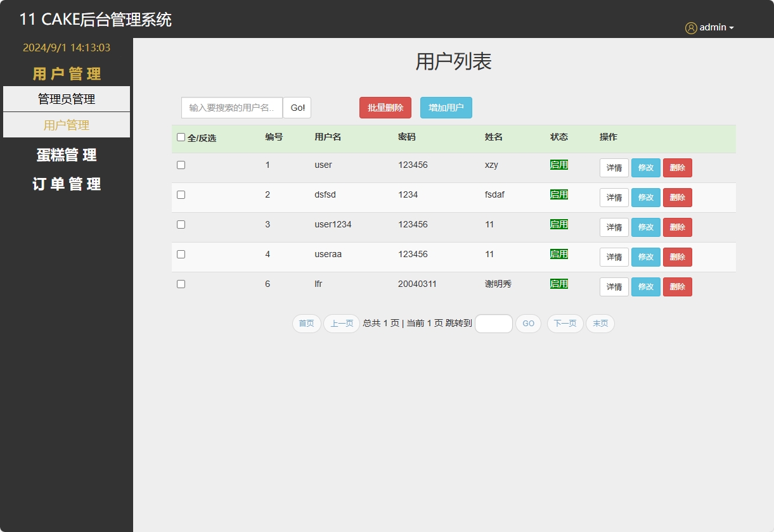Open 蛋糕管理 in the left navigation
The image size is (774, 532).
click(x=65, y=155)
